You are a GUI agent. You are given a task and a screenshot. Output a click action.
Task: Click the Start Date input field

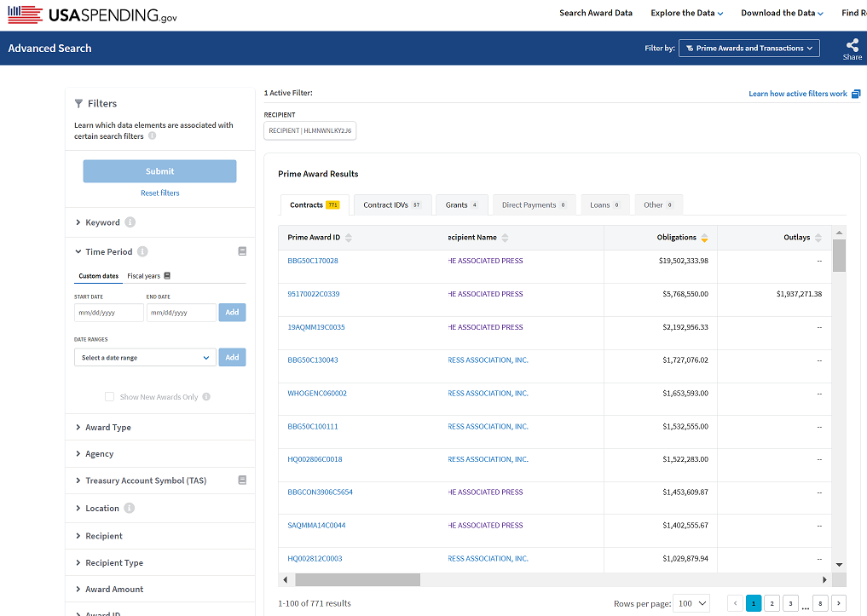(x=108, y=313)
